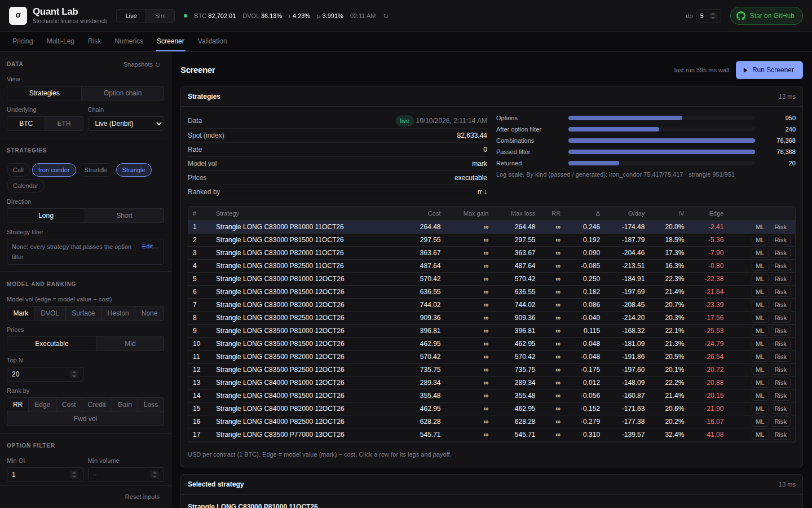Screen dimensions: 812x508
Task: Switch to Sim mode
Action: (160, 16)
